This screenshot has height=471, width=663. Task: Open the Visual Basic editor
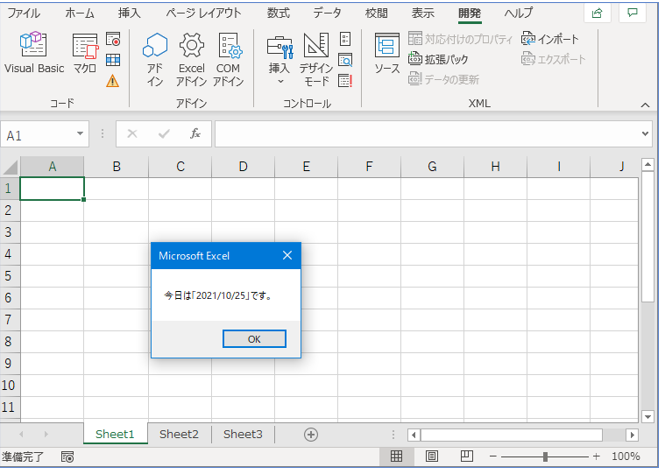click(34, 53)
